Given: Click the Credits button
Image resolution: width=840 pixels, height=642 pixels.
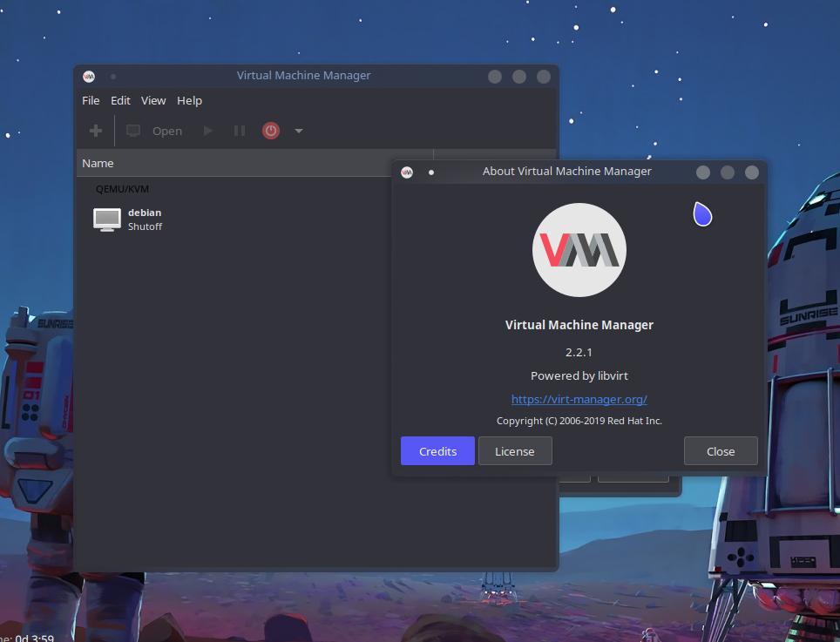Looking at the screenshot, I should click(437, 450).
